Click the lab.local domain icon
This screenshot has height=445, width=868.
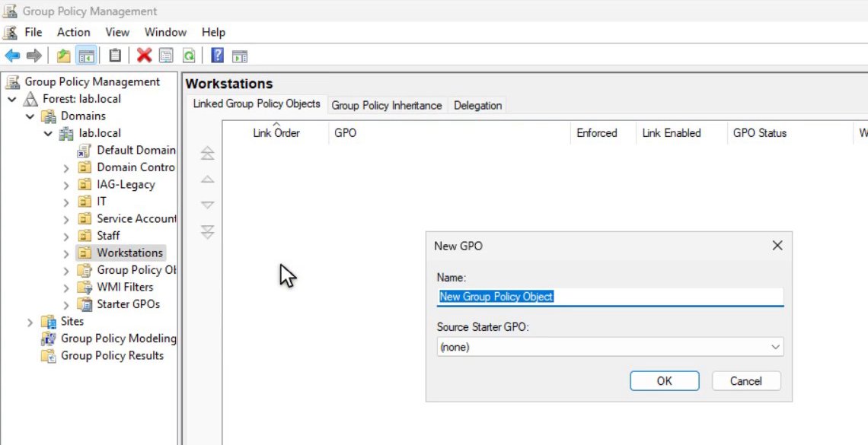pyautogui.click(x=66, y=133)
